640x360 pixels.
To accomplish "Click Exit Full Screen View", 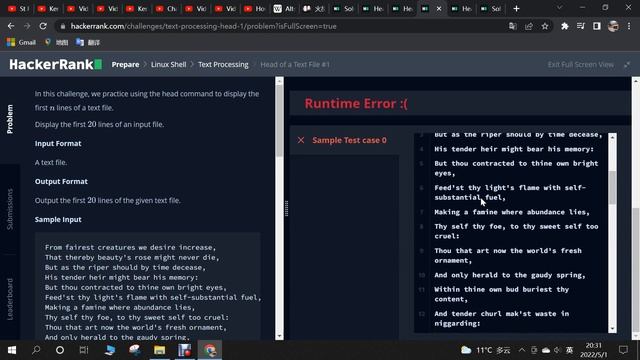I will pos(580,64).
